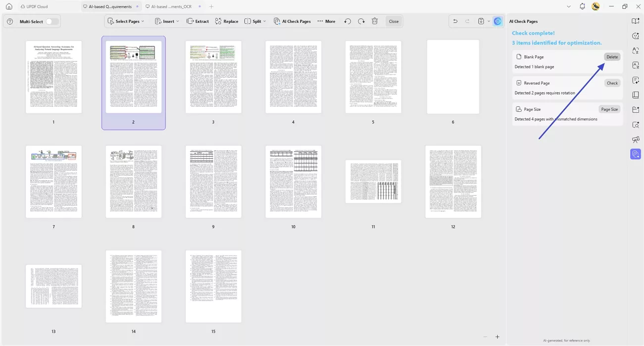Save the current document
The width and height of the screenshot is (644, 346).
tap(480, 21)
